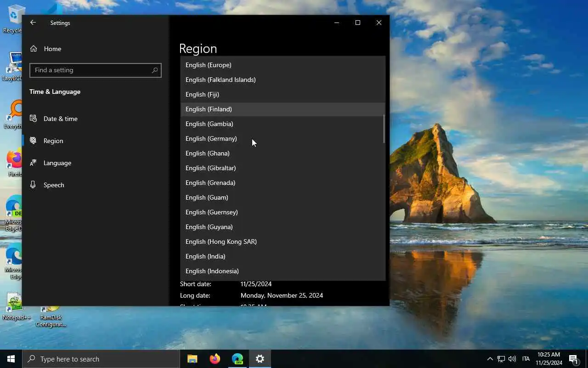Show hidden system tray icons
Screen dimensions: 588x368
point(490,359)
